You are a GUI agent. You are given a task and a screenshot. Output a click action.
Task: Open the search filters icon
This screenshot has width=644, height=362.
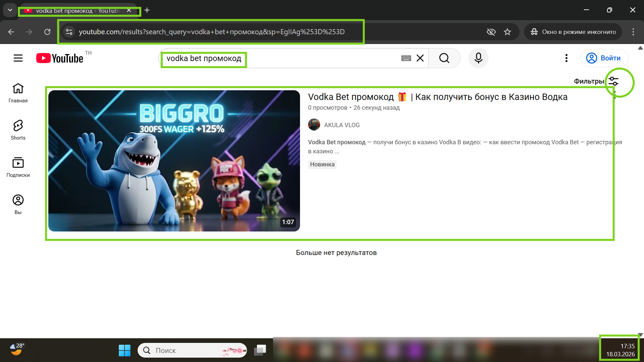point(613,81)
